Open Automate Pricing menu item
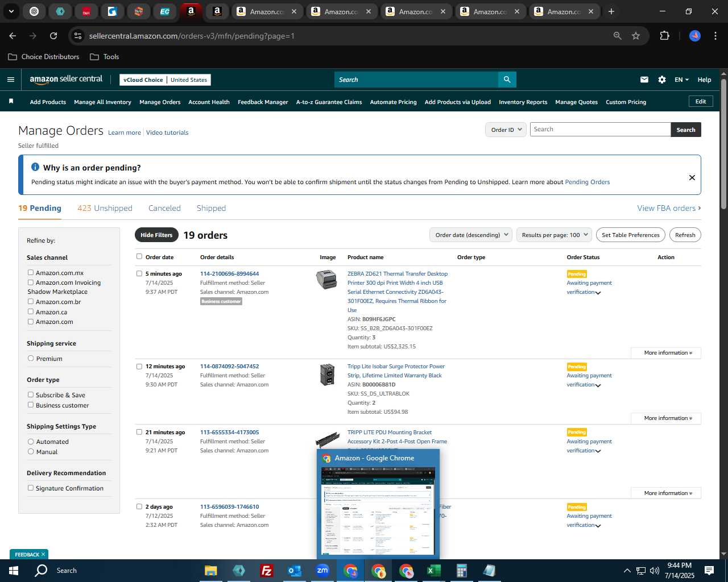Image resolution: width=728 pixels, height=582 pixels. point(393,102)
